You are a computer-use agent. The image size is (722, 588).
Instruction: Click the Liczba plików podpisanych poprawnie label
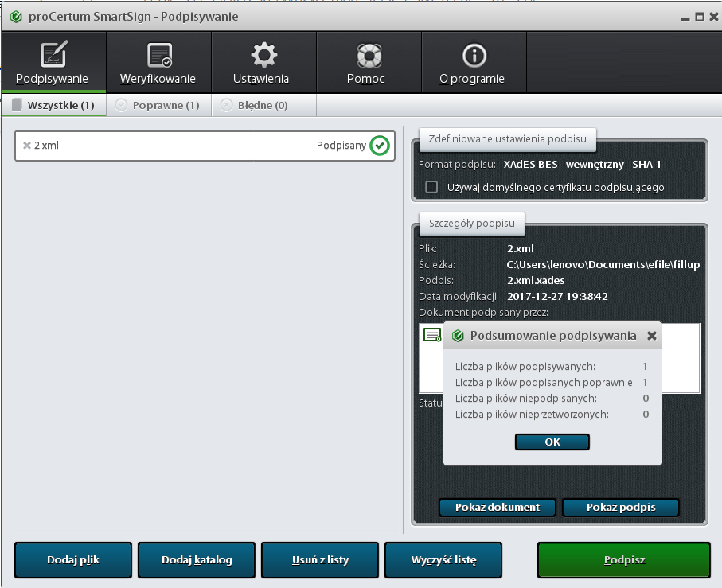pyautogui.click(x=545, y=383)
